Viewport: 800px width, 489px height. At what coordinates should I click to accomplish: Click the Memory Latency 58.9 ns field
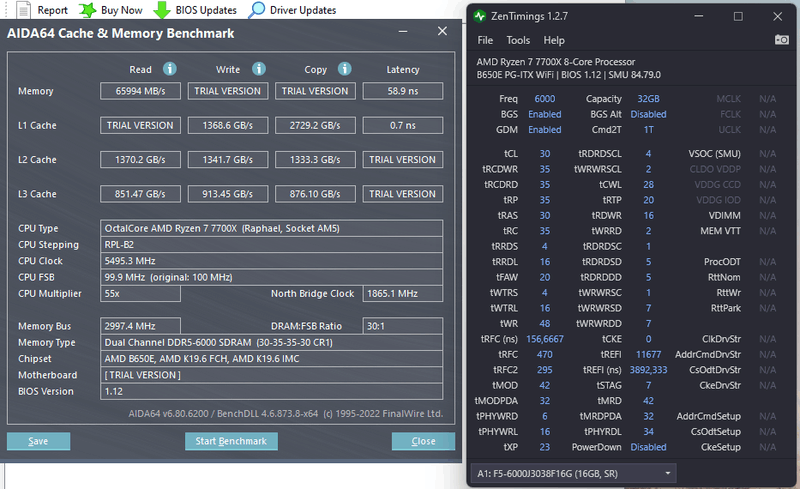click(403, 91)
